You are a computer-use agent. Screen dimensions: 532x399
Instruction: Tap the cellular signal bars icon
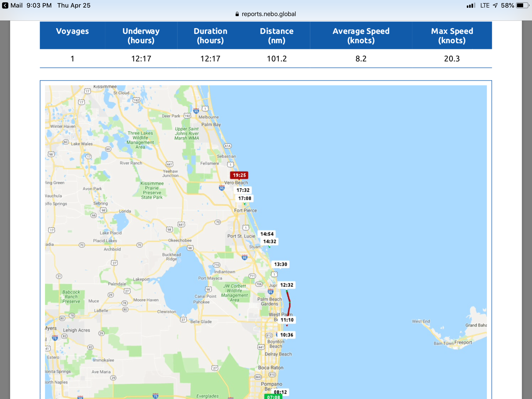[471, 5]
